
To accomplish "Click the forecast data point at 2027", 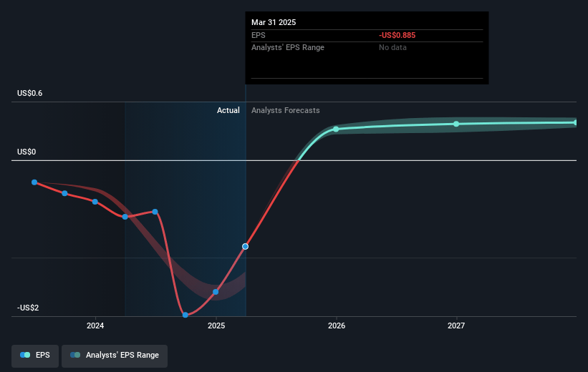I will tap(456, 124).
